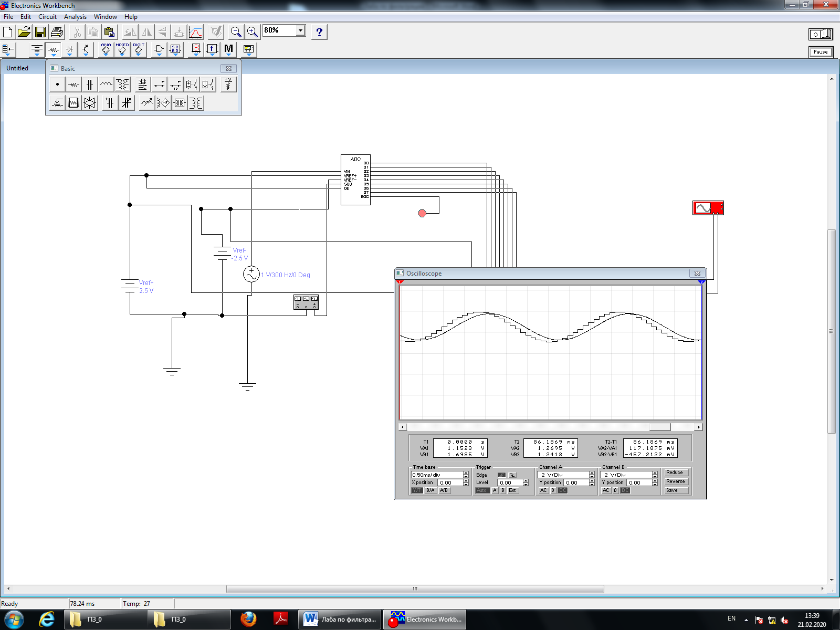Select the resistor component in Basic palette

[73, 85]
